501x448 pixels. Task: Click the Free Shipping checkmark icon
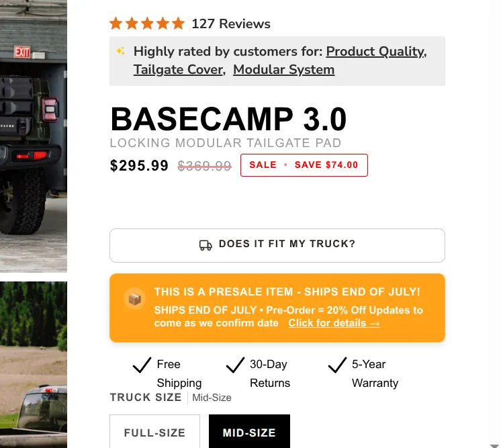[142, 365]
